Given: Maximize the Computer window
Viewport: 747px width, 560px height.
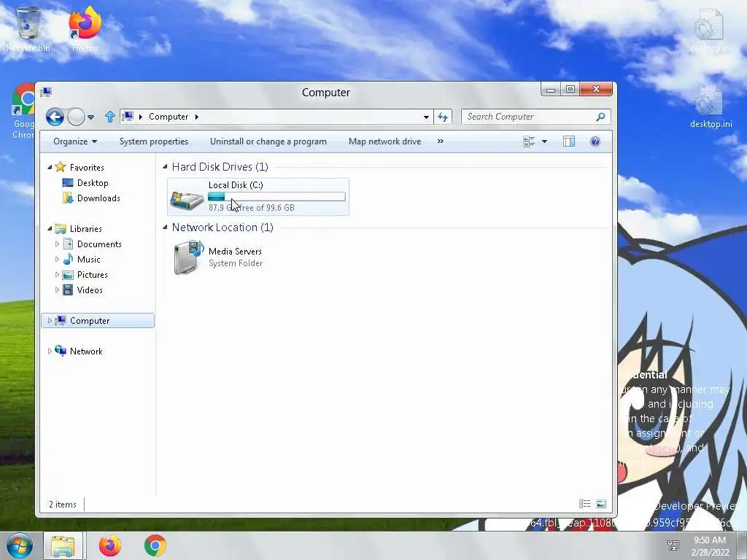Looking at the screenshot, I should (x=570, y=89).
